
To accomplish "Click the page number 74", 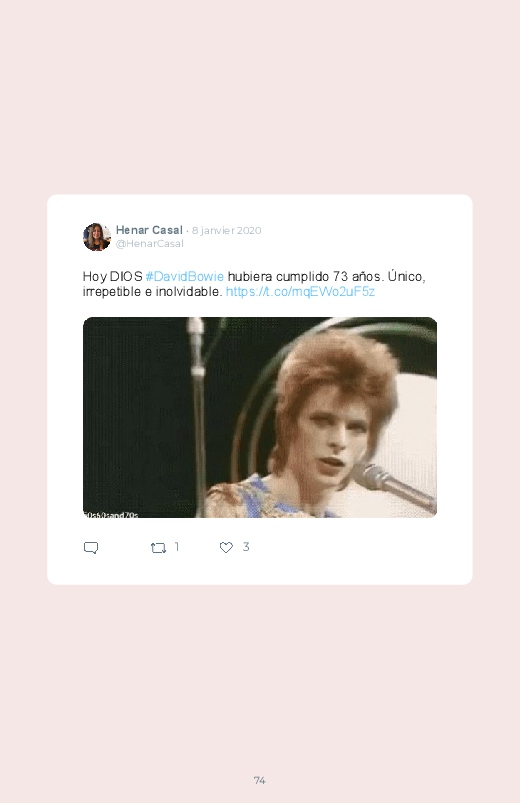I will click(x=260, y=780).
